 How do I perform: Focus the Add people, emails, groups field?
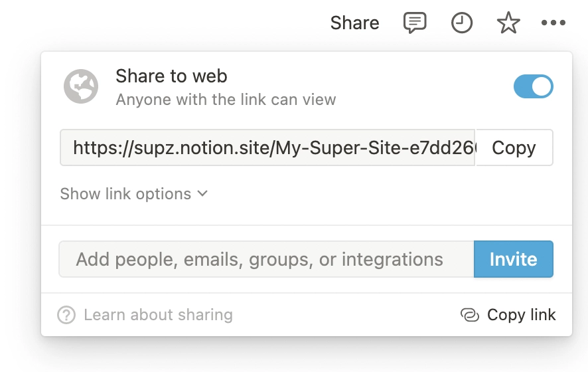click(x=266, y=259)
